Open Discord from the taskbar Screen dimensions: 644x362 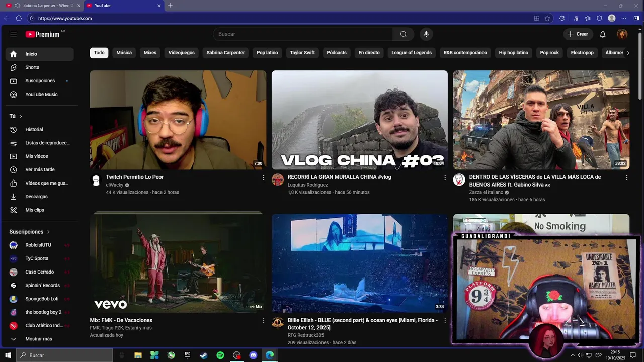253,355
